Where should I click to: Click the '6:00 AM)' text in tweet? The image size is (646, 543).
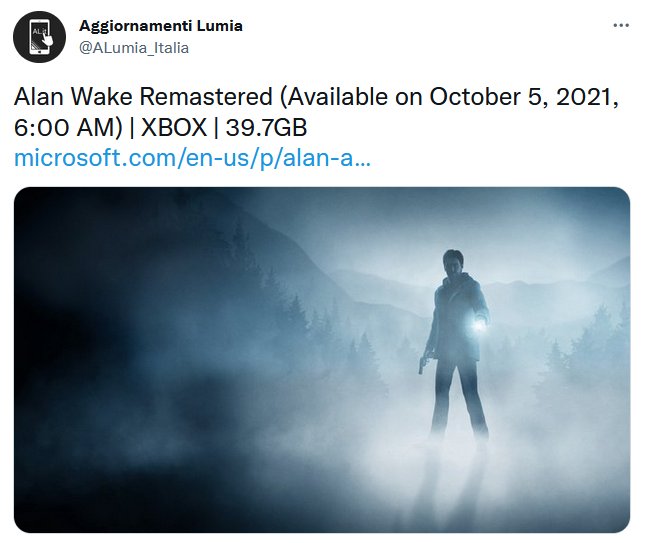(68, 127)
